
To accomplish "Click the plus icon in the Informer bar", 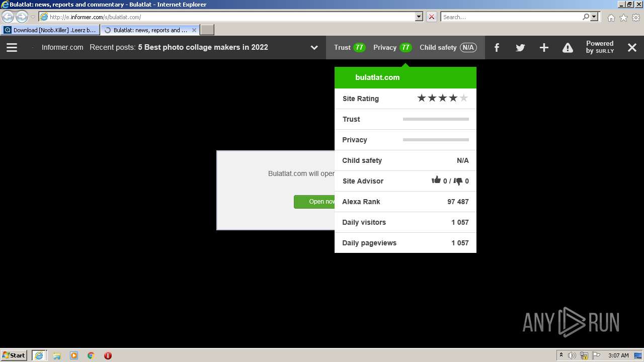I will point(544,47).
